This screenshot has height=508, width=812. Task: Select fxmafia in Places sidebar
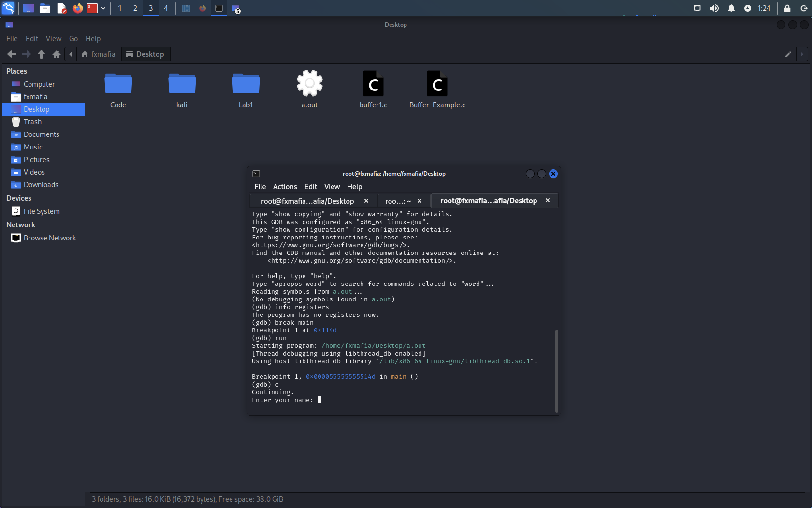coord(43,97)
